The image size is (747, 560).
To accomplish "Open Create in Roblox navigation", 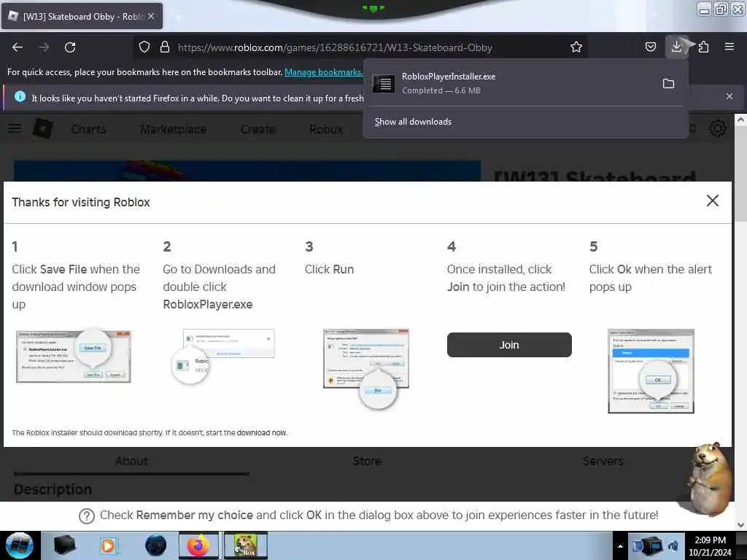I will tap(258, 129).
